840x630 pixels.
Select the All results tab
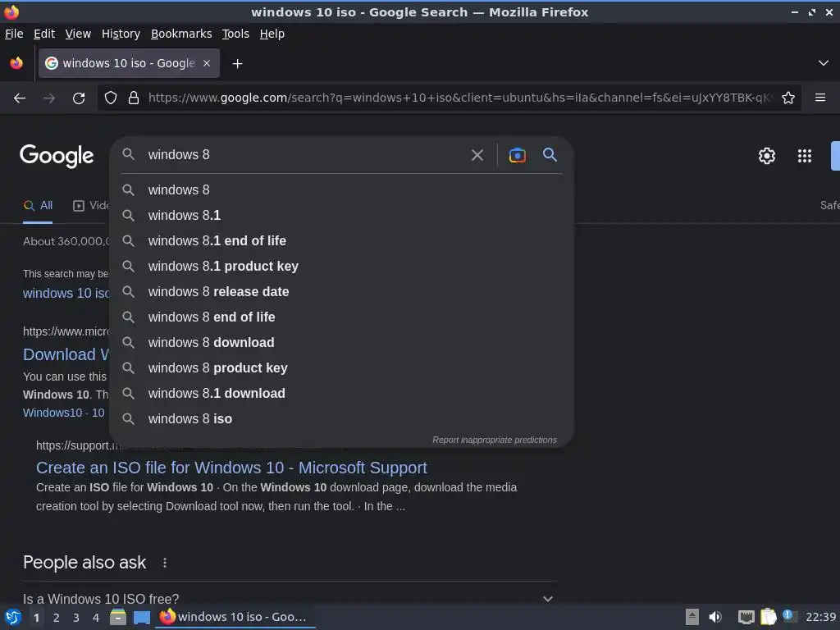(38, 206)
